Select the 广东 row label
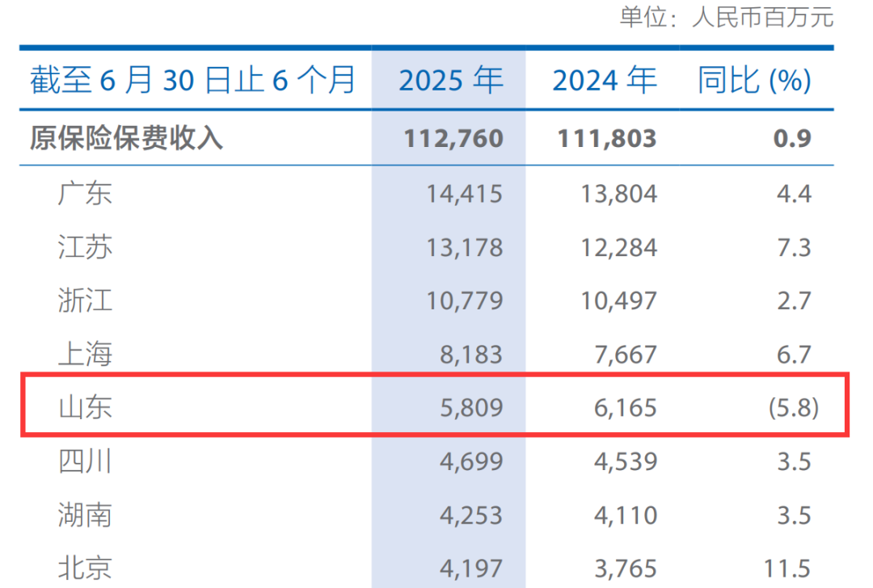Screen dimensions: 873x588 (85, 194)
